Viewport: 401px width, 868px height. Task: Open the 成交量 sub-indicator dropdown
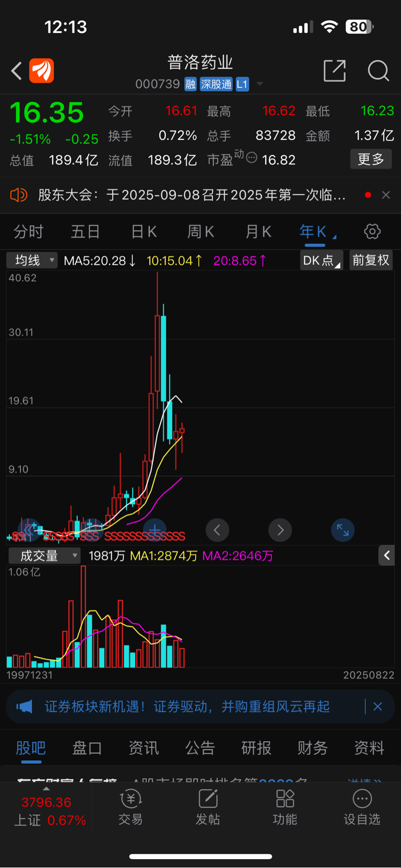(44, 556)
